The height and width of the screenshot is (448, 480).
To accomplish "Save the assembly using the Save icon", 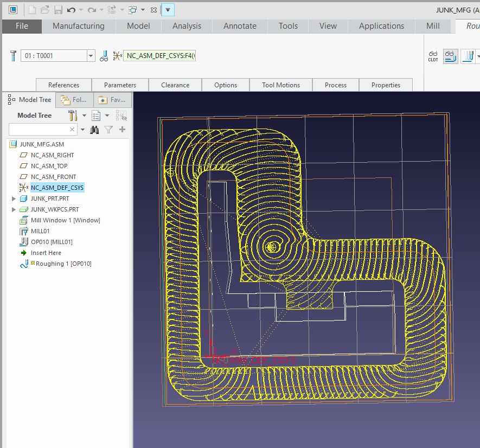I will tap(59, 9).
